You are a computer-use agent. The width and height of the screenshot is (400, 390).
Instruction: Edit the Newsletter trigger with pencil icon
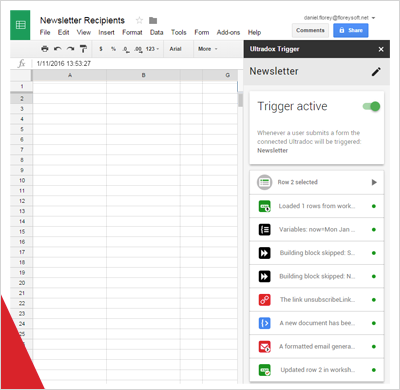pos(376,71)
